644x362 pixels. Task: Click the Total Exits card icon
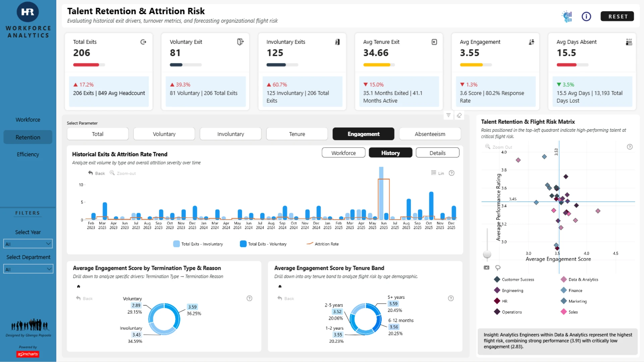(143, 42)
